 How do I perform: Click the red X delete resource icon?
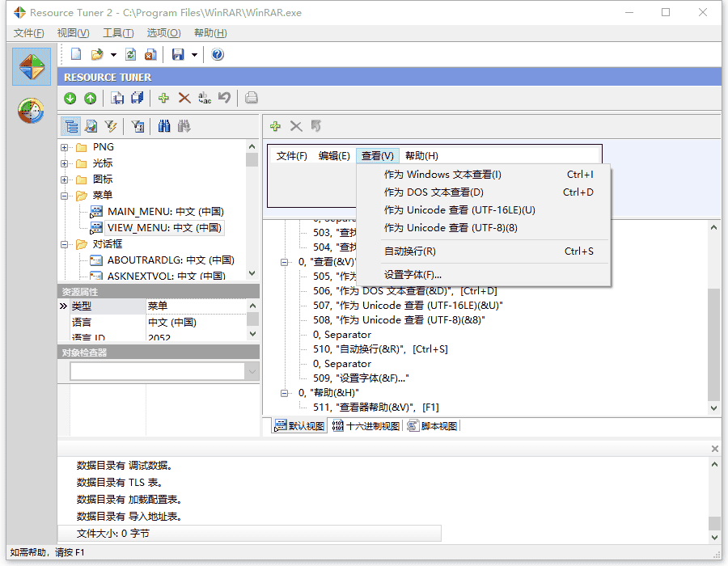184,98
